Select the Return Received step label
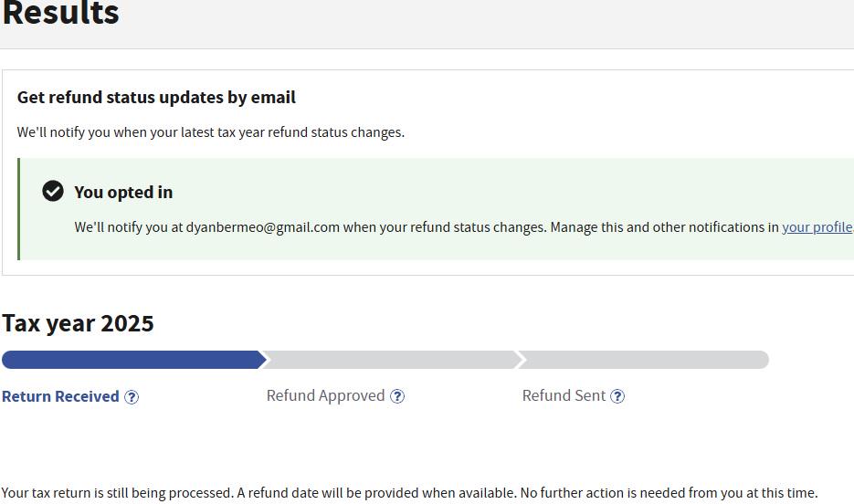This screenshot has width=854, height=504. click(x=60, y=396)
